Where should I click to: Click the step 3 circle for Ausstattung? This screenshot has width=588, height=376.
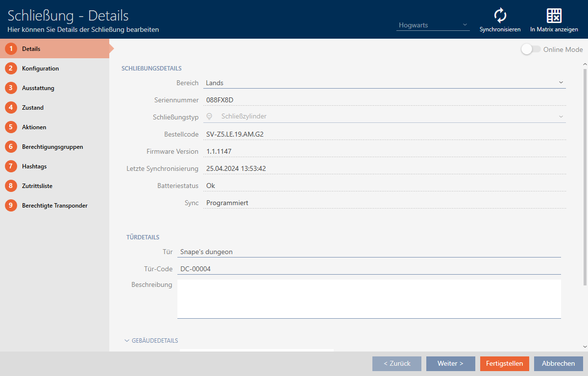tap(11, 88)
